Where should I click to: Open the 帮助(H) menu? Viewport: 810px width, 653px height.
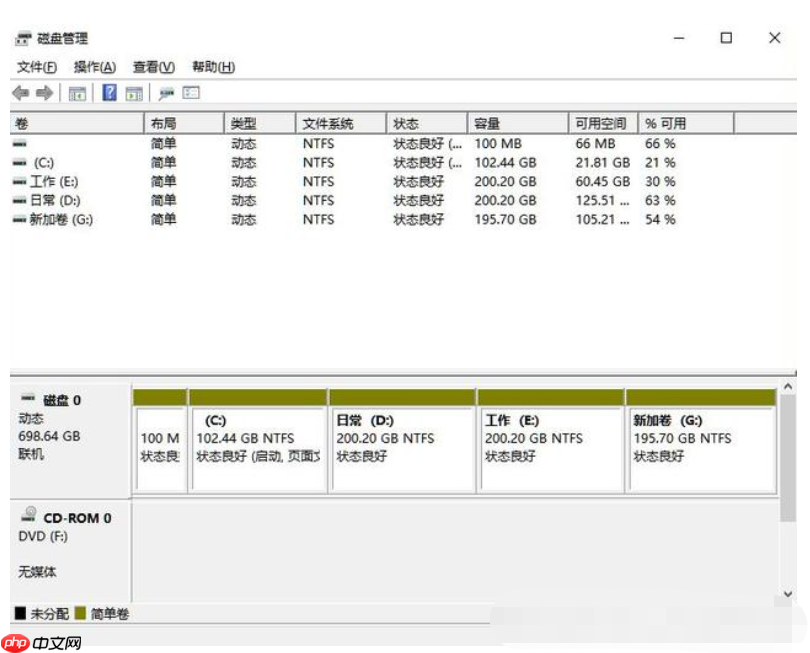click(213, 67)
